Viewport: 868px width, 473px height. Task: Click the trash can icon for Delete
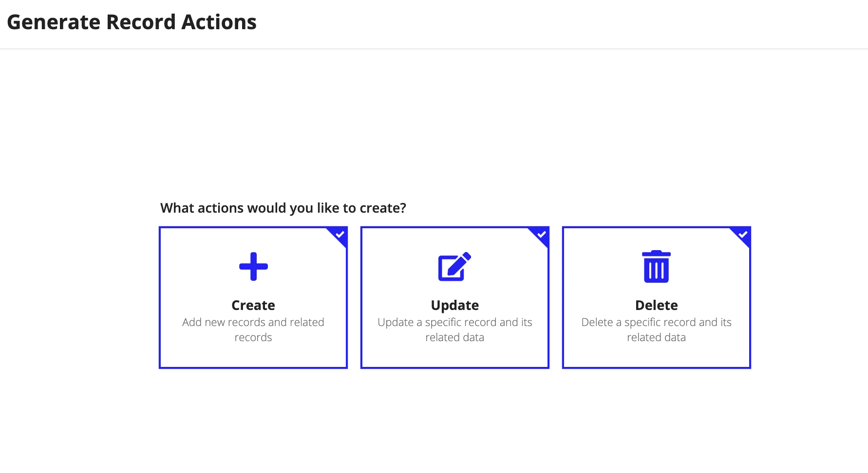[656, 267]
